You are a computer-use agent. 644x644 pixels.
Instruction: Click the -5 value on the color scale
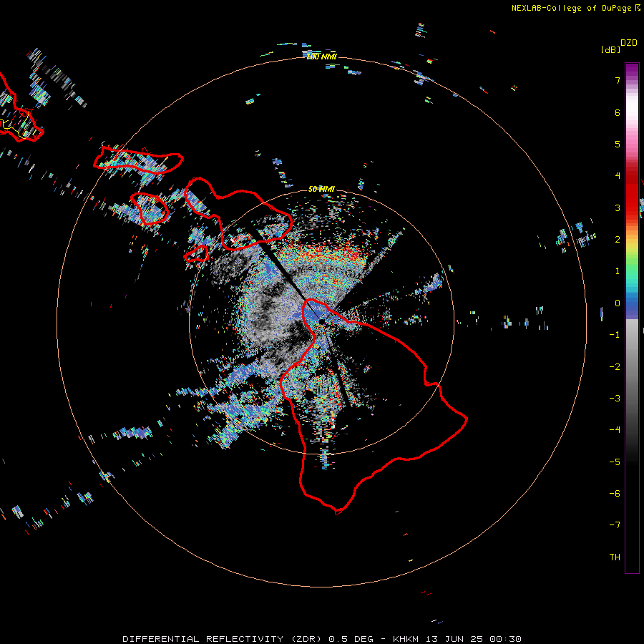pos(615,462)
